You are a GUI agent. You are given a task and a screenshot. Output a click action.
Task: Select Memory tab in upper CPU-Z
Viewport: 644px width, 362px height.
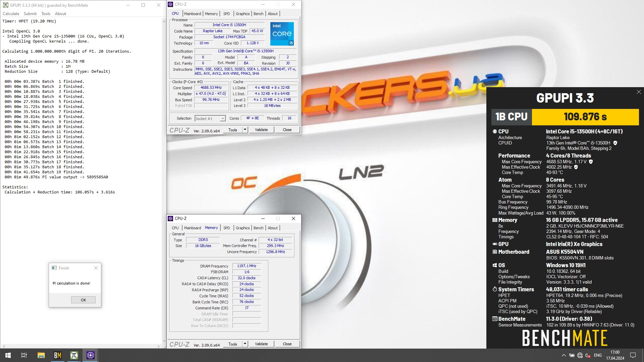(211, 14)
